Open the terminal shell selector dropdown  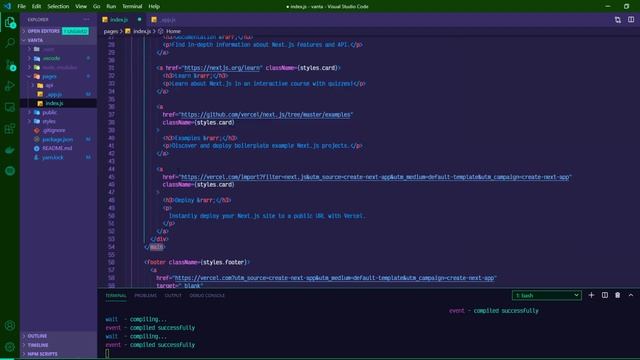[547, 295]
